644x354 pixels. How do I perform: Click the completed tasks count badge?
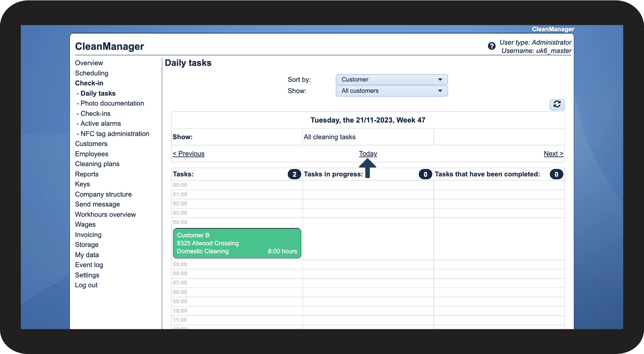(x=556, y=174)
